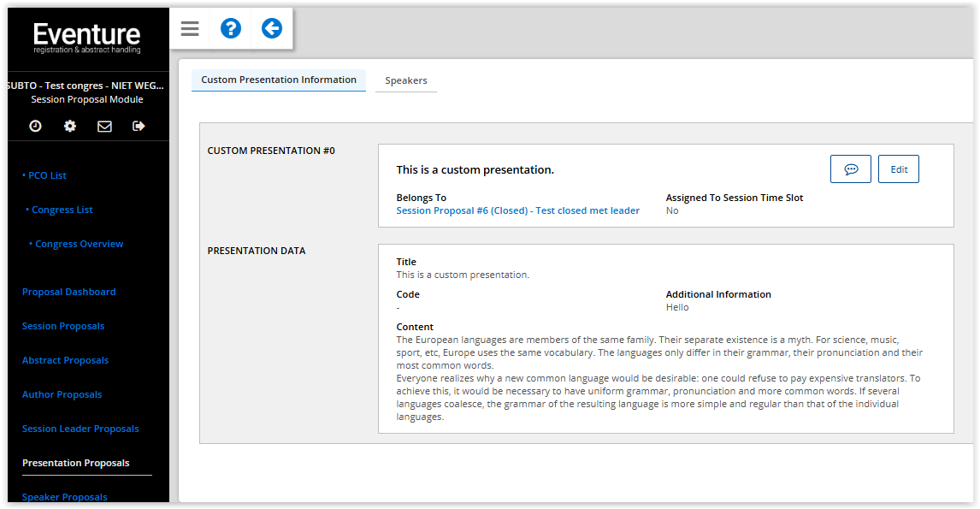Click the envelope mail icon
The image size is (980, 509).
click(104, 127)
